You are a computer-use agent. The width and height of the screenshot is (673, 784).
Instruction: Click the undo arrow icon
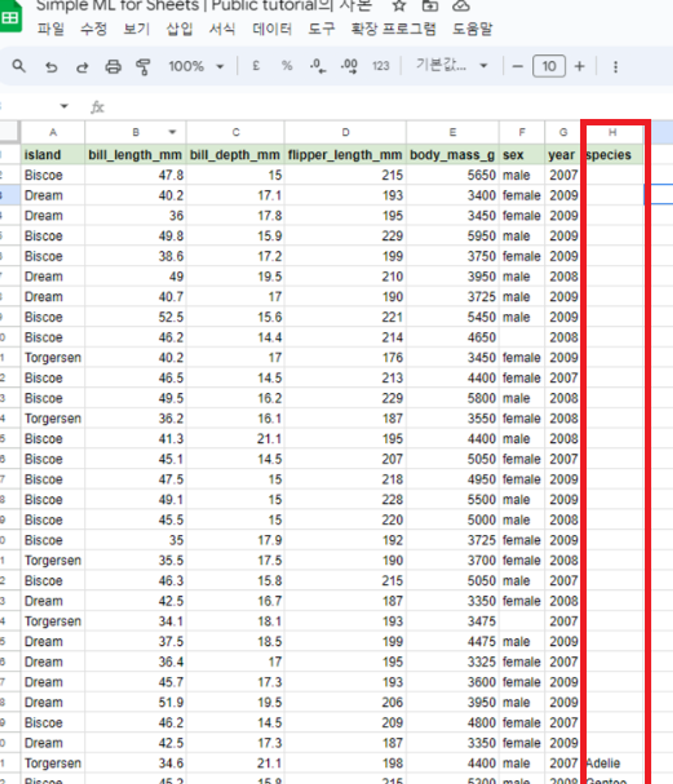[51, 67]
